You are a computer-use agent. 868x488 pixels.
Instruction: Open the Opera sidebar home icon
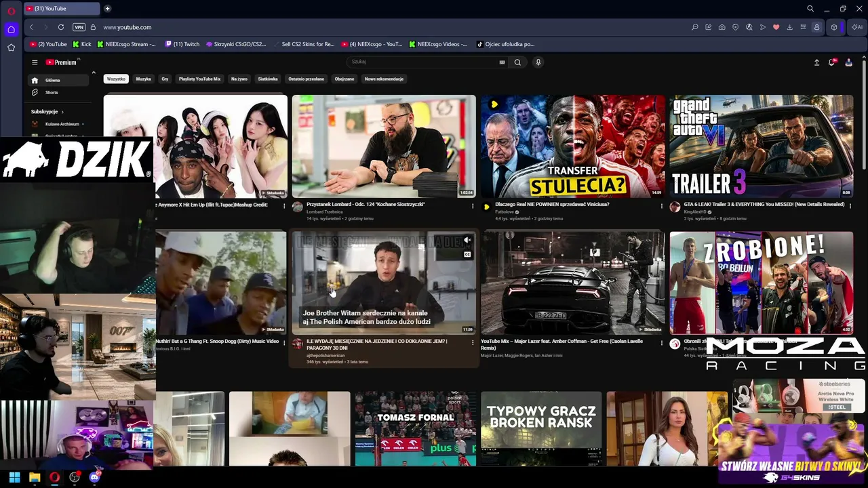(11, 29)
